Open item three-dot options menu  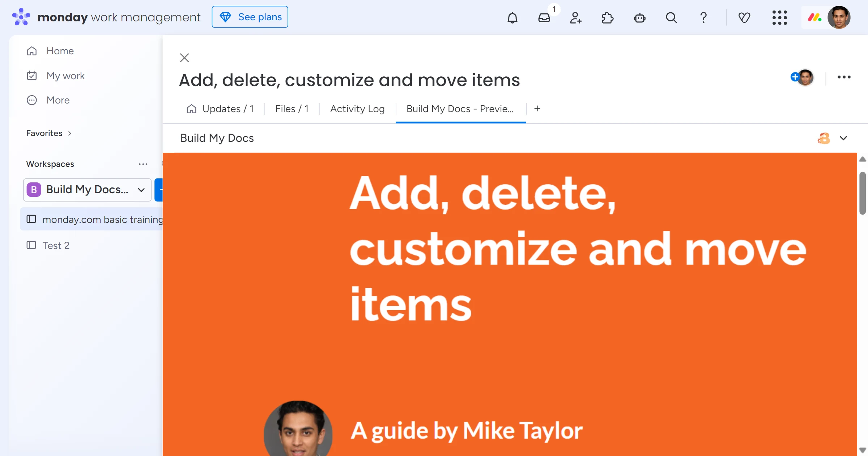[x=844, y=77]
